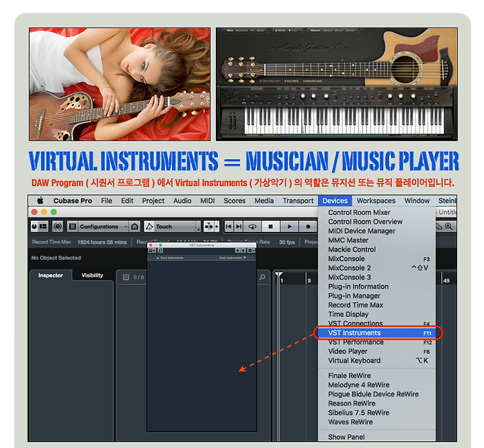Select Time Display in Devices menu
The width and height of the screenshot is (484, 448).
[x=376, y=314]
